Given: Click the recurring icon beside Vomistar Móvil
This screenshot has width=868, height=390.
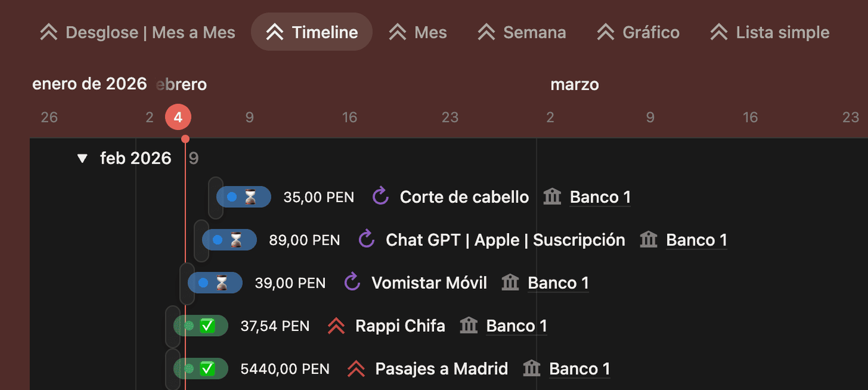Looking at the screenshot, I should 352,283.
